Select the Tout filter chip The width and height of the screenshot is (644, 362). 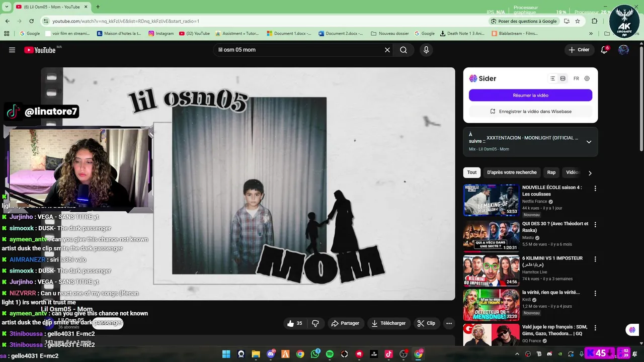pyautogui.click(x=472, y=172)
